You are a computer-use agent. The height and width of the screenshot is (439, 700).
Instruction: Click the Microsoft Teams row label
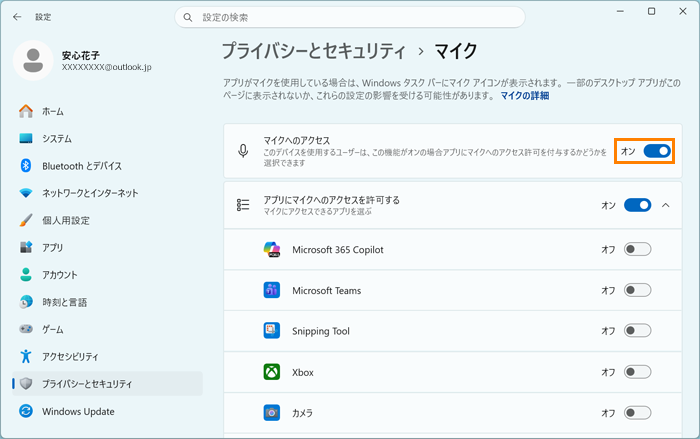pyautogui.click(x=327, y=290)
